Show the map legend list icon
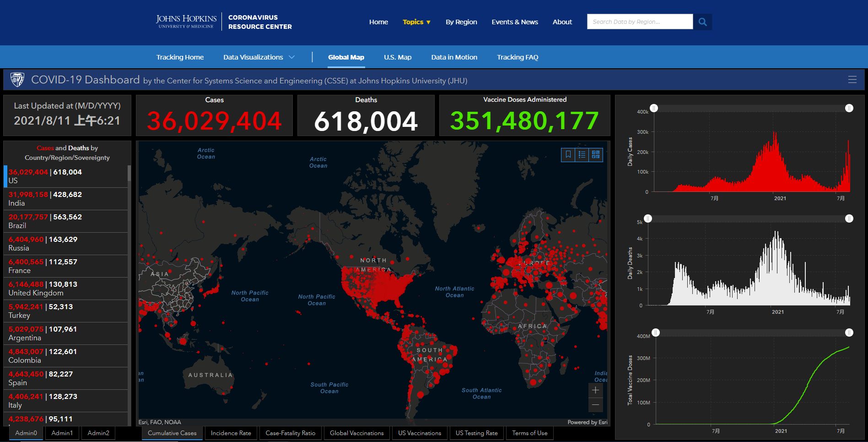The image size is (868, 442). 582,155
